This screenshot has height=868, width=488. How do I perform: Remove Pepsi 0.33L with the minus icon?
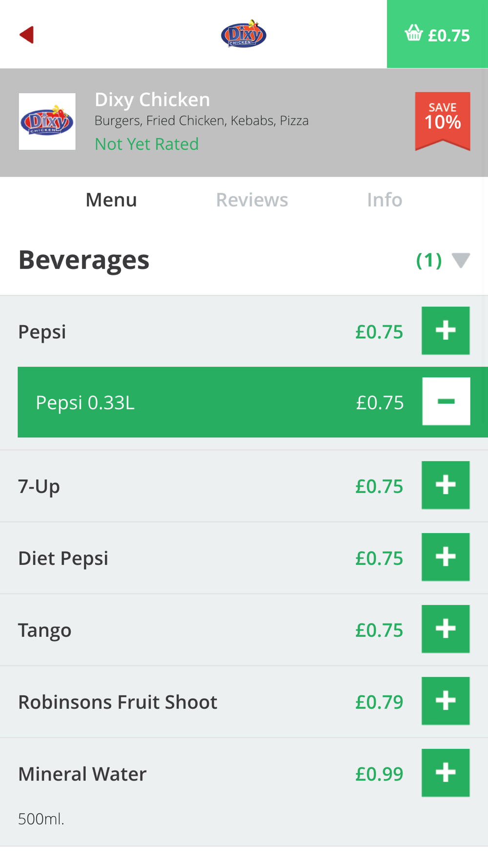[x=446, y=401]
